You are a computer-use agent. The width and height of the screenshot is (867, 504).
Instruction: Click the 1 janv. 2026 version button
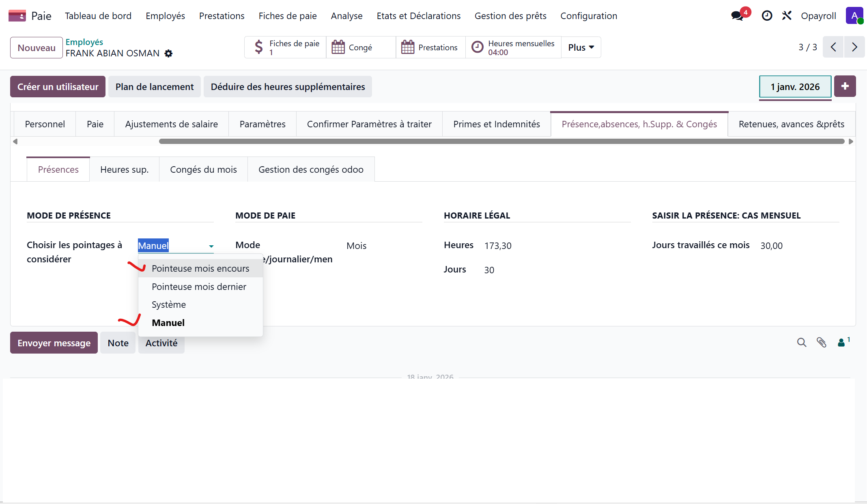pyautogui.click(x=795, y=87)
